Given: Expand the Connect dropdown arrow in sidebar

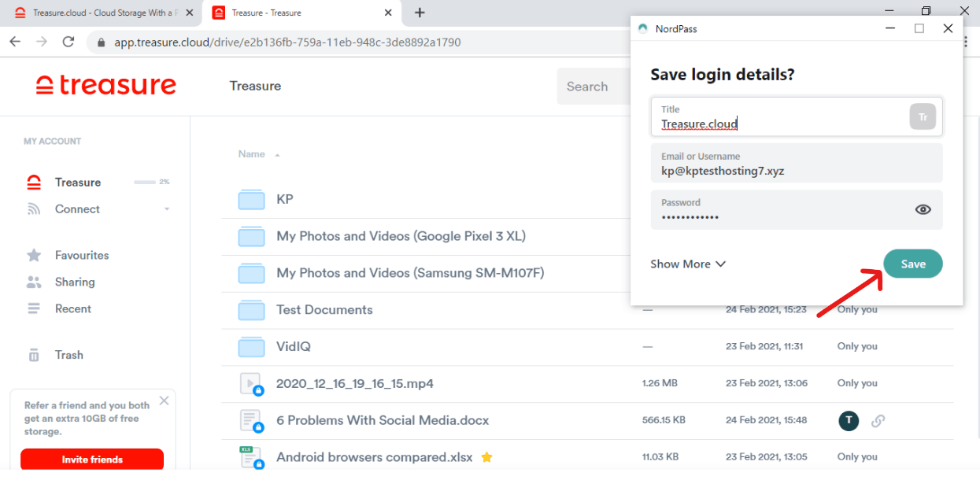Looking at the screenshot, I should tap(167, 209).
